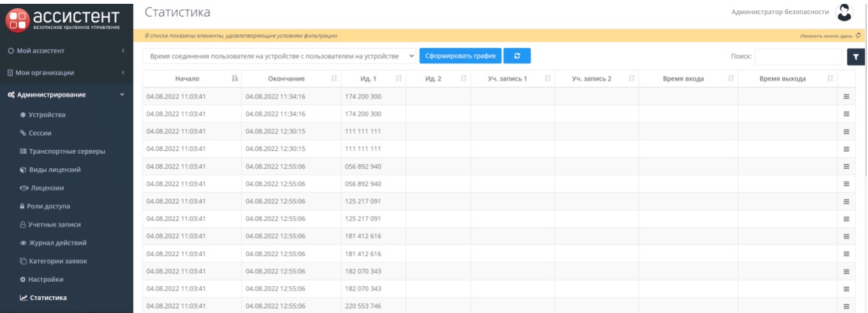Click Администратор безопасности user name
This screenshot has height=313, width=868.
[x=781, y=12]
